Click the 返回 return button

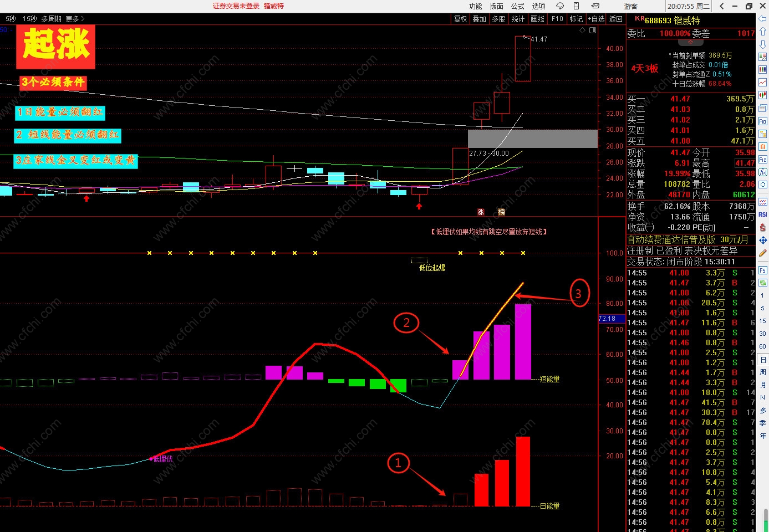615,19
